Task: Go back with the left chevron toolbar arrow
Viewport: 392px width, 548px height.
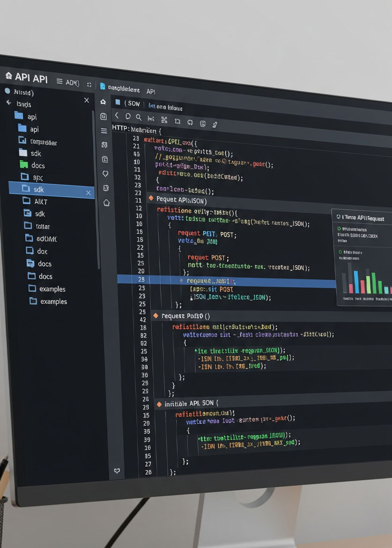Action: point(117,116)
